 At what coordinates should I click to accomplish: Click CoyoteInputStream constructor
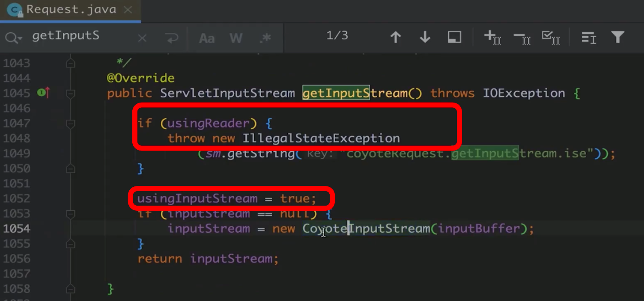366,228
